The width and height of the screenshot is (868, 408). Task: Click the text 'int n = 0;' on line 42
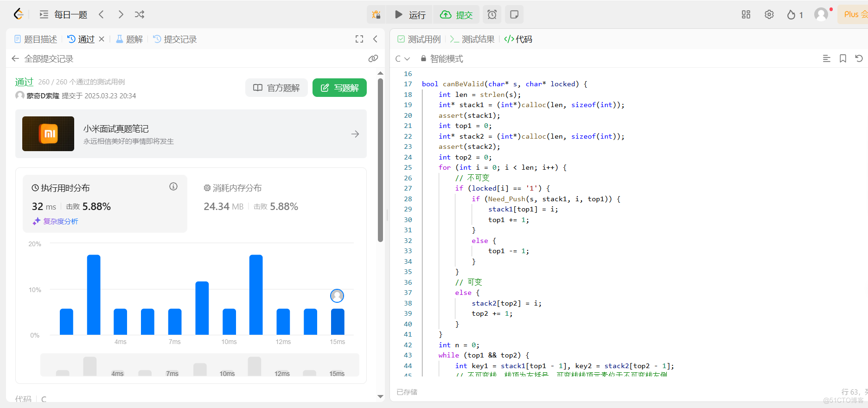click(x=459, y=345)
